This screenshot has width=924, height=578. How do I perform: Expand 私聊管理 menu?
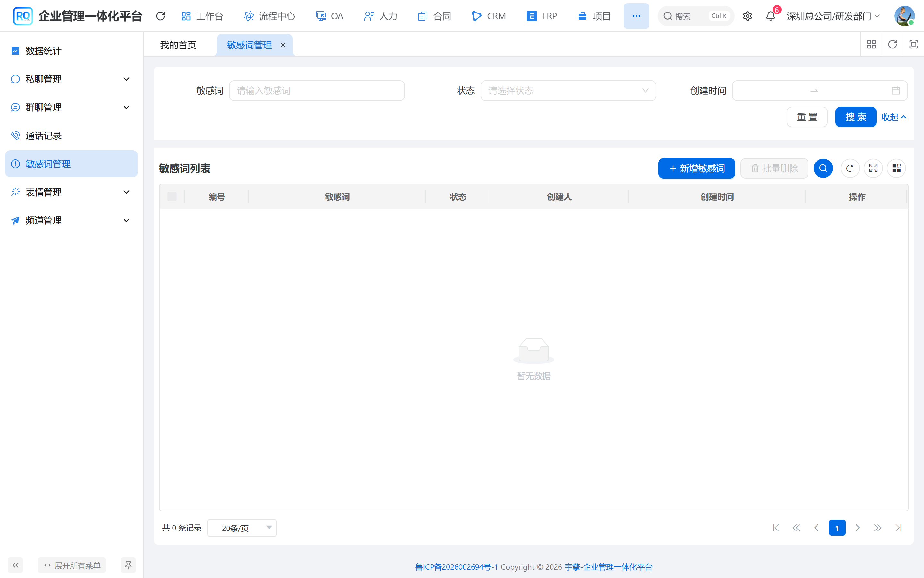[72, 79]
